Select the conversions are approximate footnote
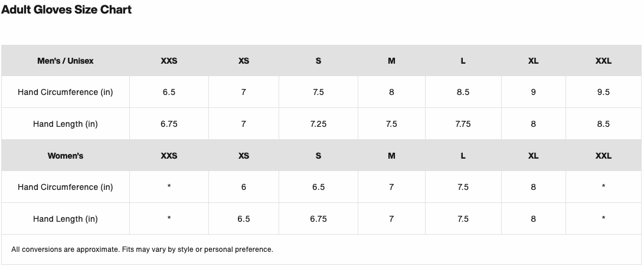This screenshot has height=266, width=644. [142, 249]
